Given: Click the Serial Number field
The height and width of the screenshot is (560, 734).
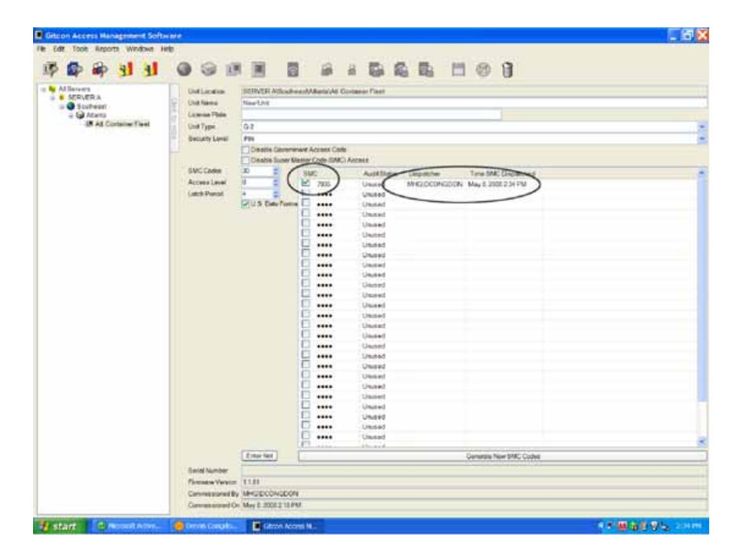Looking at the screenshot, I should coord(474,471).
